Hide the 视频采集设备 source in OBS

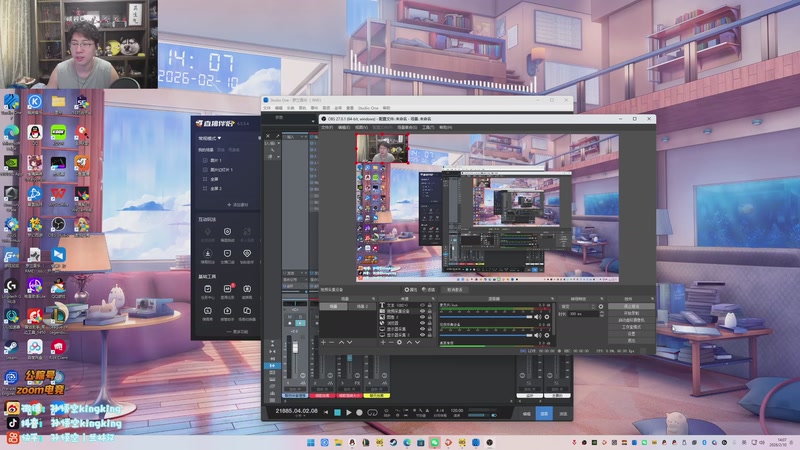(x=422, y=311)
